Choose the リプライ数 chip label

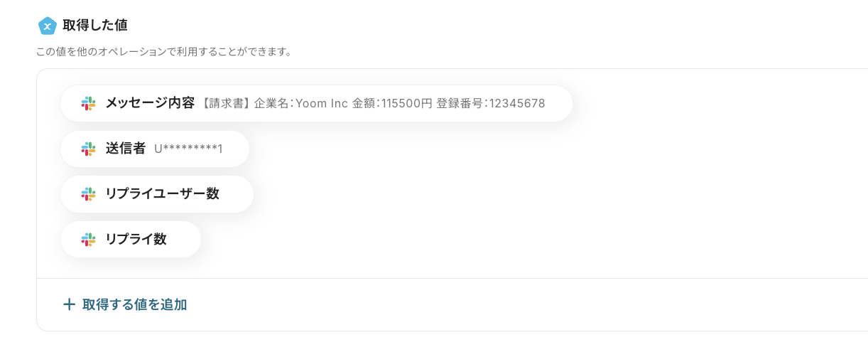(x=136, y=240)
